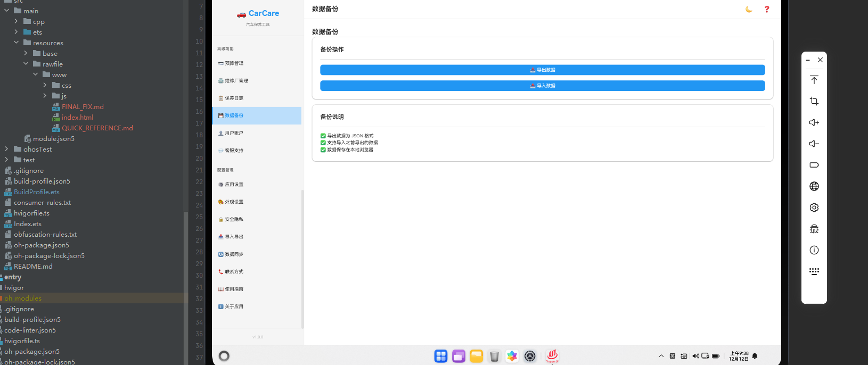Select BuildProfile.ets file

pyautogui.click(x=37, y=192)
